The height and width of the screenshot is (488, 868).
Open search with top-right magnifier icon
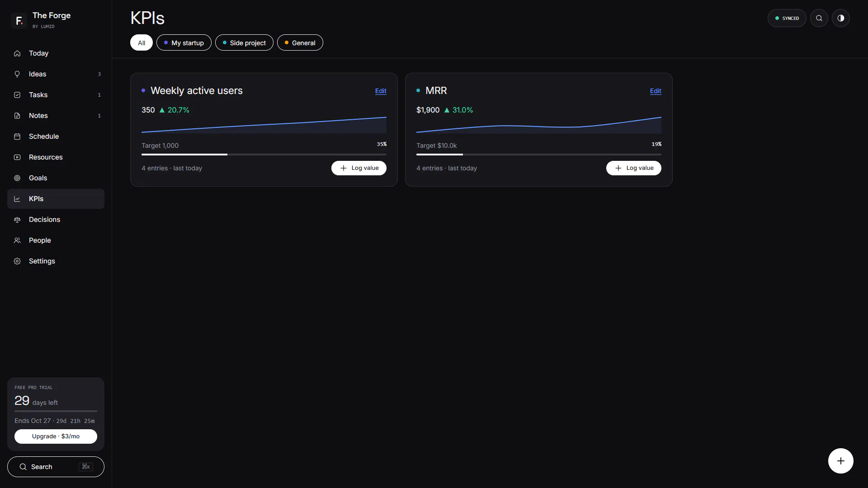tap(819, 18)
